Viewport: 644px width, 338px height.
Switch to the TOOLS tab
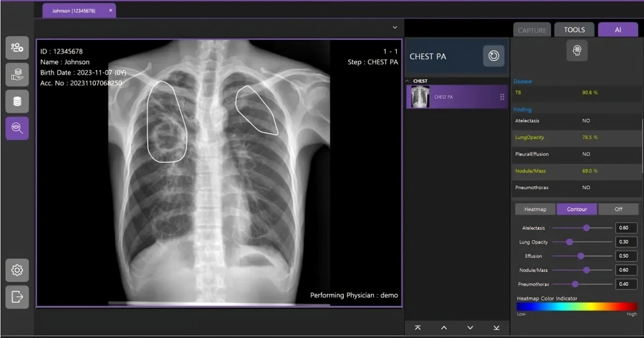[x=574, y=30]
